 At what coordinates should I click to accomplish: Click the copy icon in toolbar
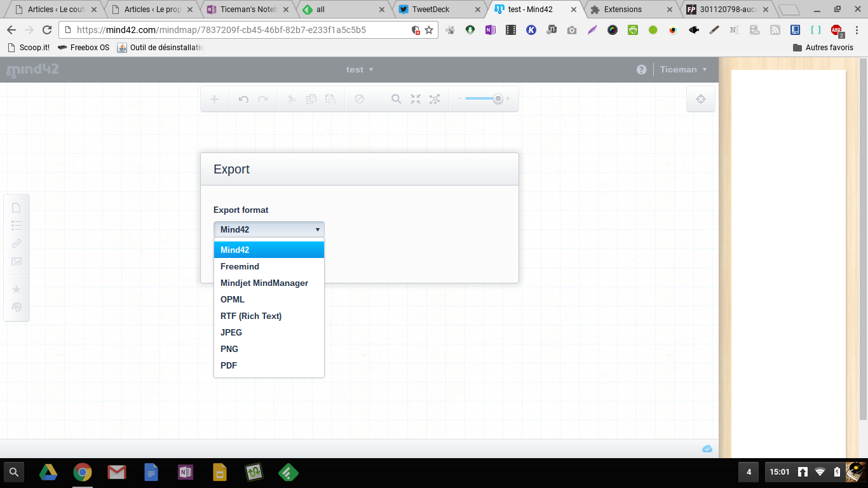point(311,99)
